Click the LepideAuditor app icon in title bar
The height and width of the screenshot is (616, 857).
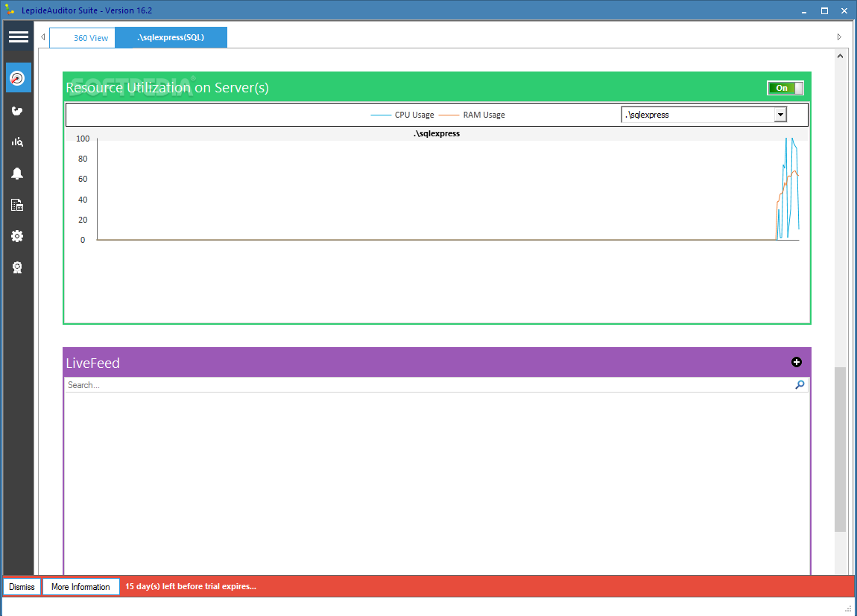pos(10,10)
